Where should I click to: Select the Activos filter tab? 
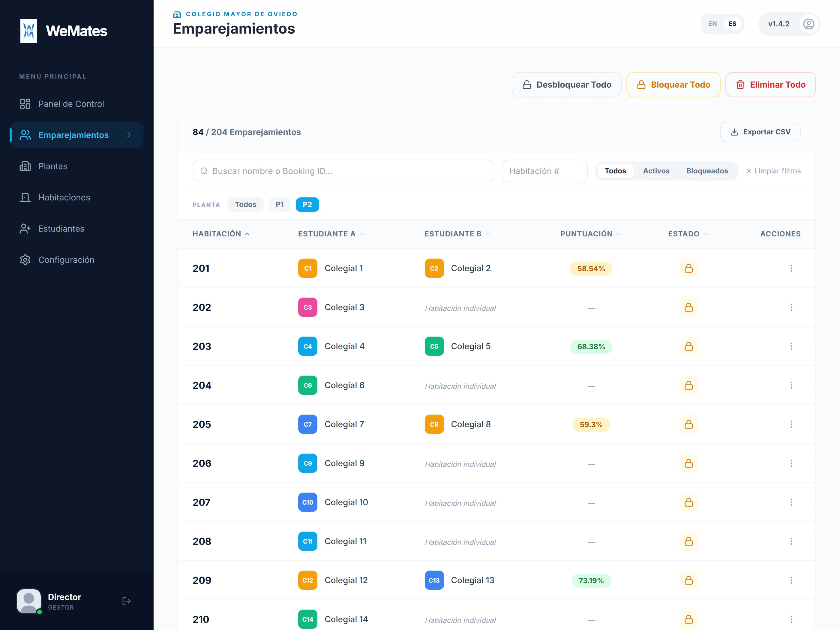pos(656,171)
